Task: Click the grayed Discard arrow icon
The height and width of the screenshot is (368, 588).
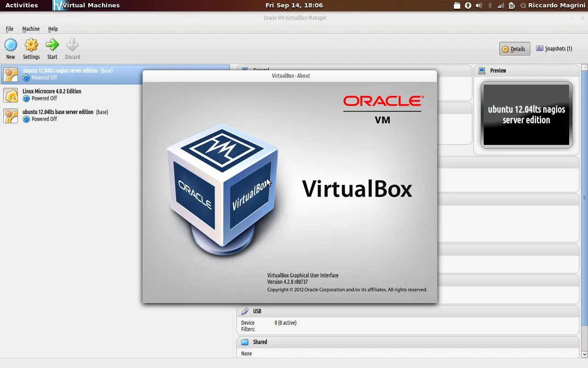Action: (x=72, y=45)
